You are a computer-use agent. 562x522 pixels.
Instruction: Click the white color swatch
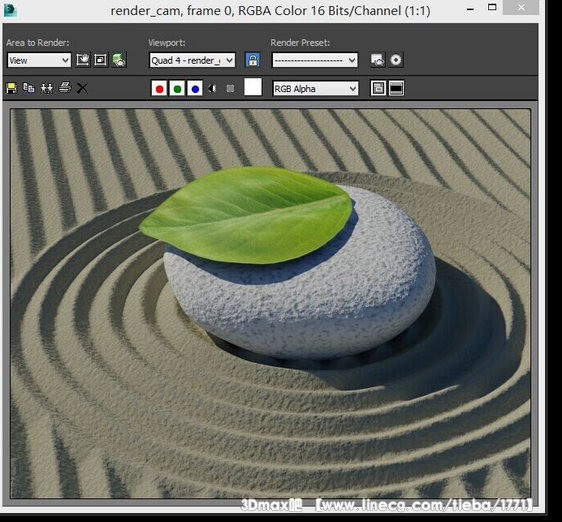tap(253, 87)
